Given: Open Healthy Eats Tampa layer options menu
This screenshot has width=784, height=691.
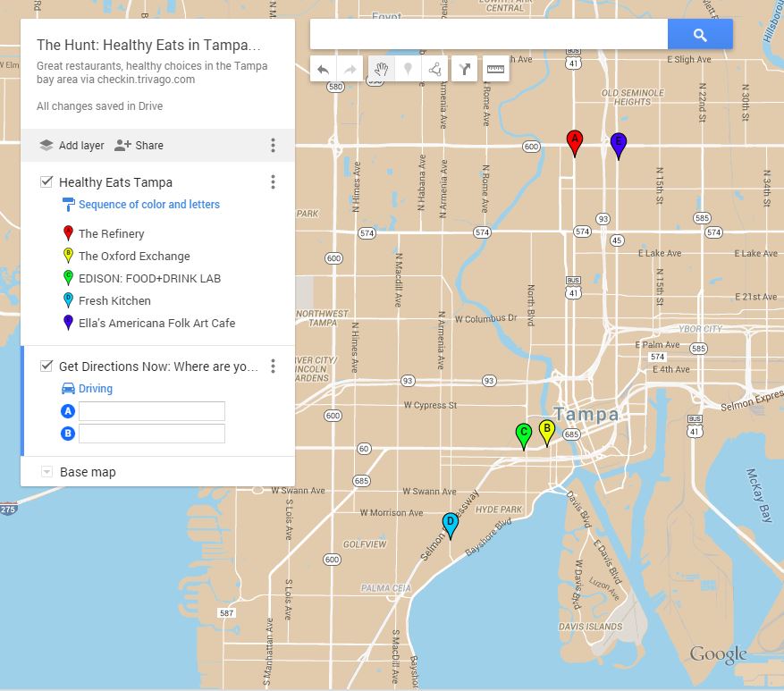Looking at the screenshot, I should 273,182.
